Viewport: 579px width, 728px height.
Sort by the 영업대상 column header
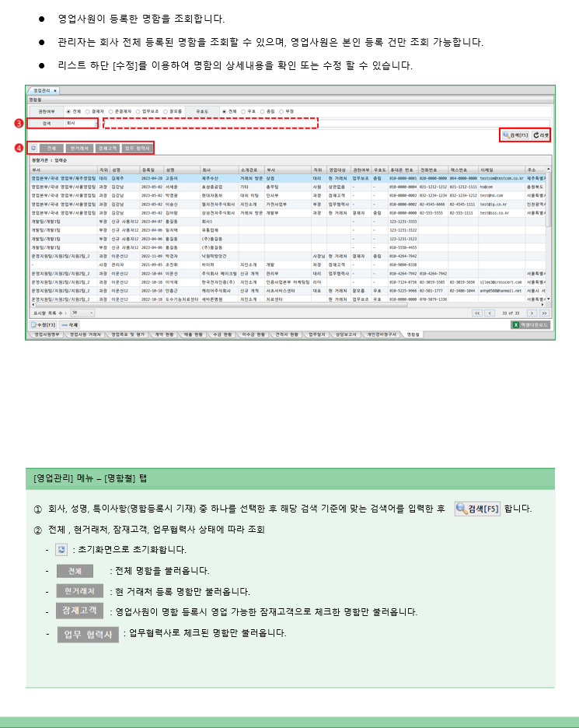338,170
